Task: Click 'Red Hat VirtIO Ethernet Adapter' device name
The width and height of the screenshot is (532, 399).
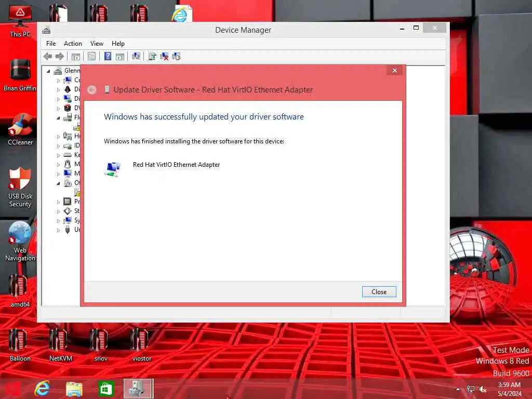Action: pos(177,165)
